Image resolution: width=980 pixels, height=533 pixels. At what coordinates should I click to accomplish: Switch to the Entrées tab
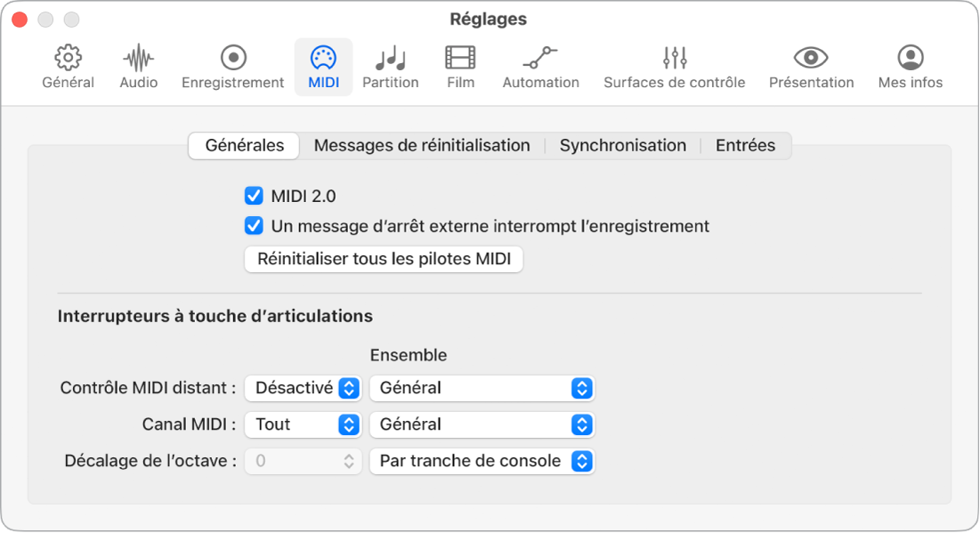coord(745,145)
